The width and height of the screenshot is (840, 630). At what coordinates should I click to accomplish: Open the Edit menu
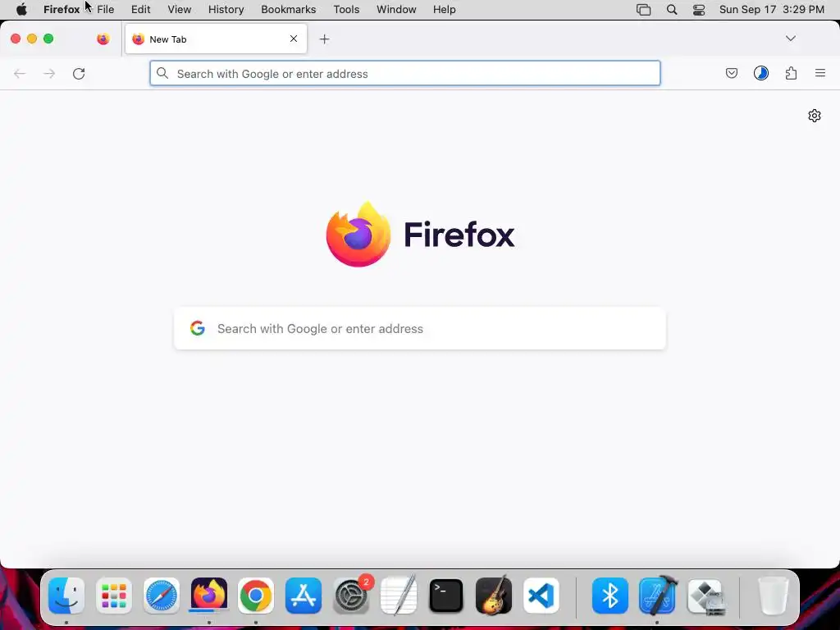click(141, 10)
